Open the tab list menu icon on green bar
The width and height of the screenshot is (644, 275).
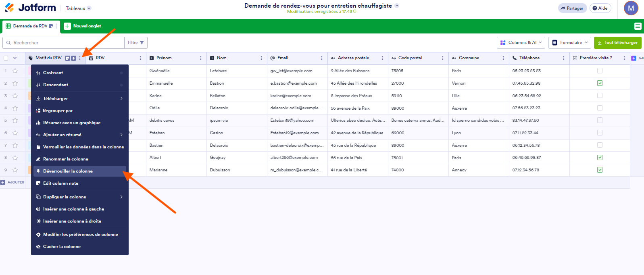(x=638, y=26)
